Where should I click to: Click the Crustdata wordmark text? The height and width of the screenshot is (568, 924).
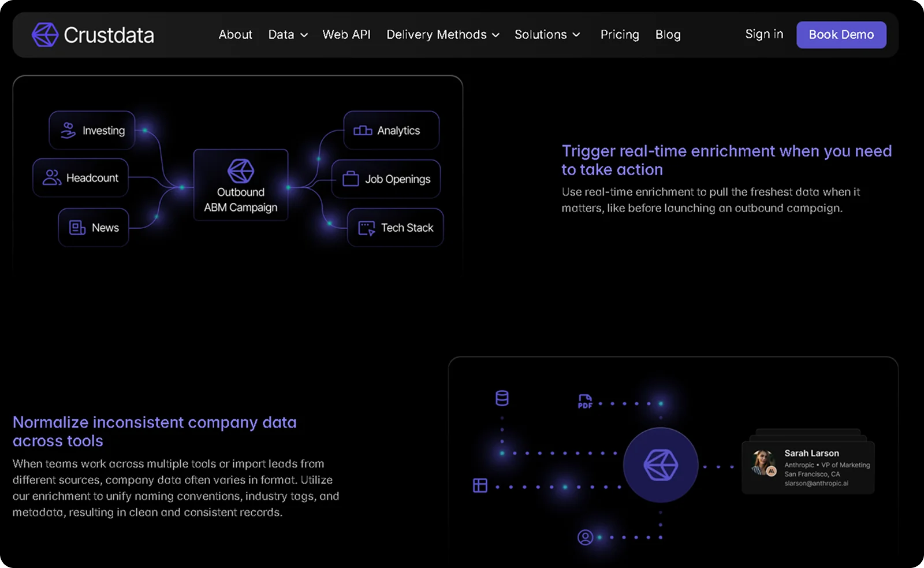tap(109, 35)
